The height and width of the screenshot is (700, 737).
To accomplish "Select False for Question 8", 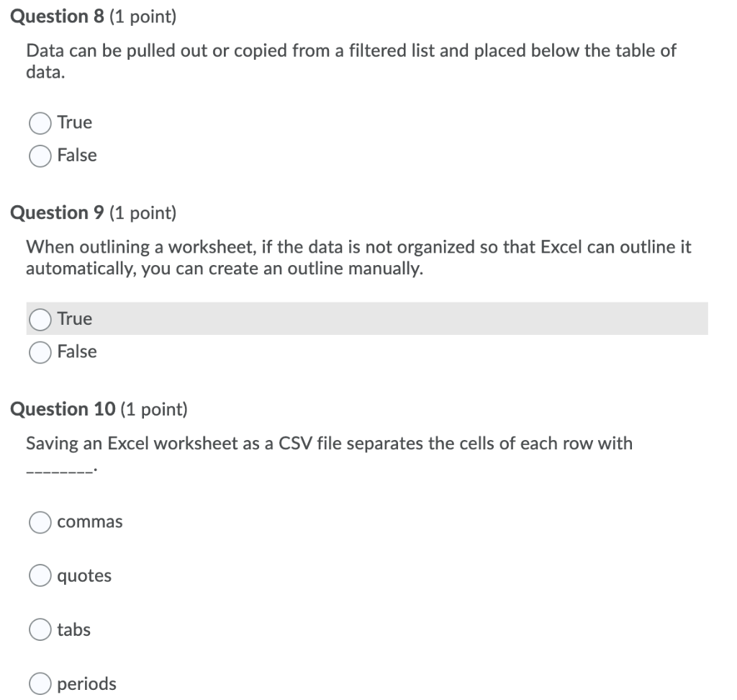I will click(x=40, y=156).
